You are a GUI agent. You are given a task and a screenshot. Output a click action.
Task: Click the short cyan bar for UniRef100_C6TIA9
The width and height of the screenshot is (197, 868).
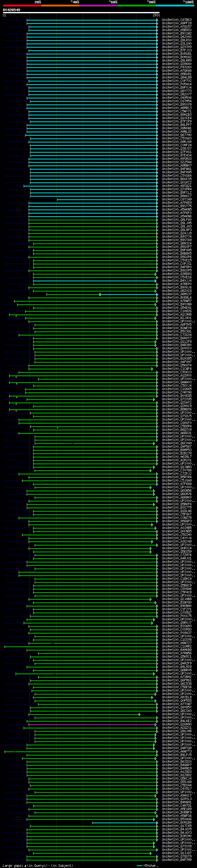tap(107, 200)
